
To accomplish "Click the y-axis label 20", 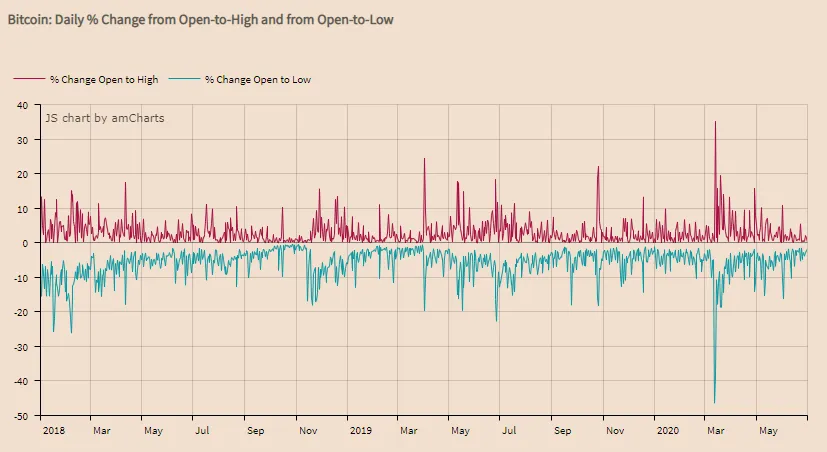I will pos(22,174).
